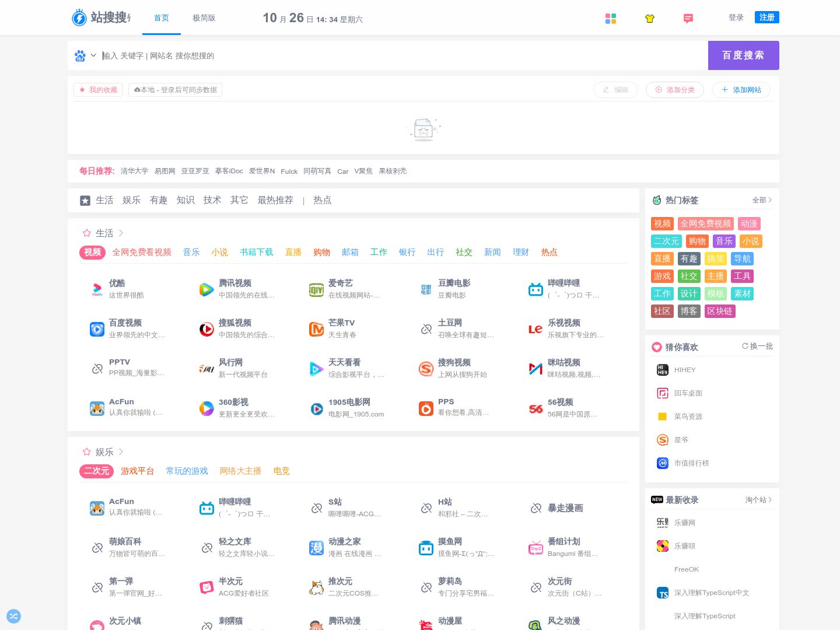Select the 技术 category tab
Image resolution: width=840 pixels, height=630 pixels.
pyautogui.click(x=212, y=200)
